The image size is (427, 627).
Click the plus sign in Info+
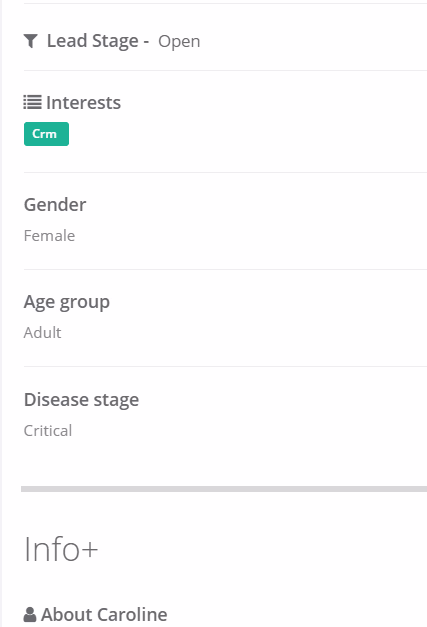(90, 550)
